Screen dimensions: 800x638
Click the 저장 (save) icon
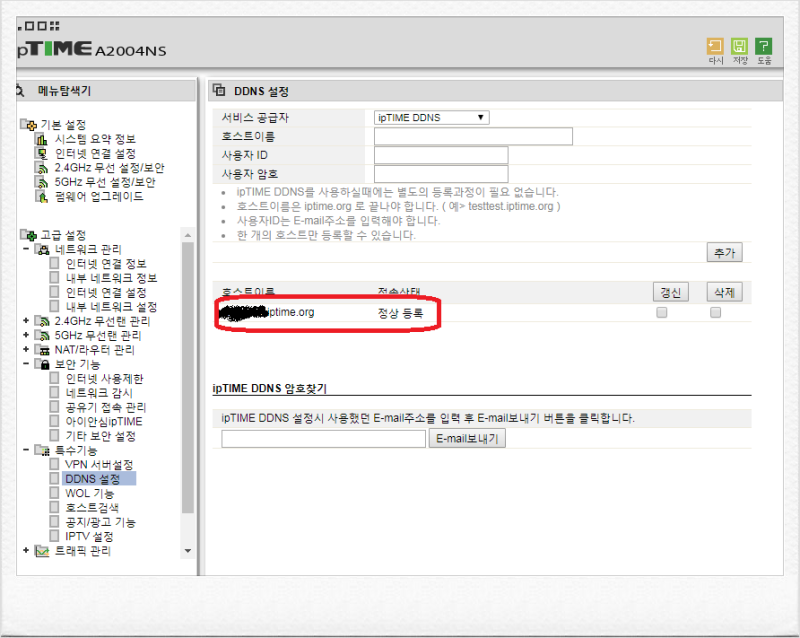pos(740,46)
